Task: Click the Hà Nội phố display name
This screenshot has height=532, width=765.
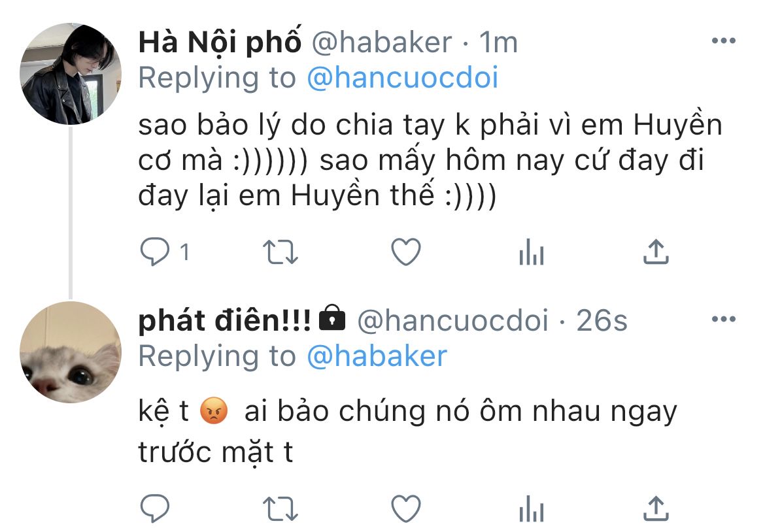Action: tap(220, 42)
